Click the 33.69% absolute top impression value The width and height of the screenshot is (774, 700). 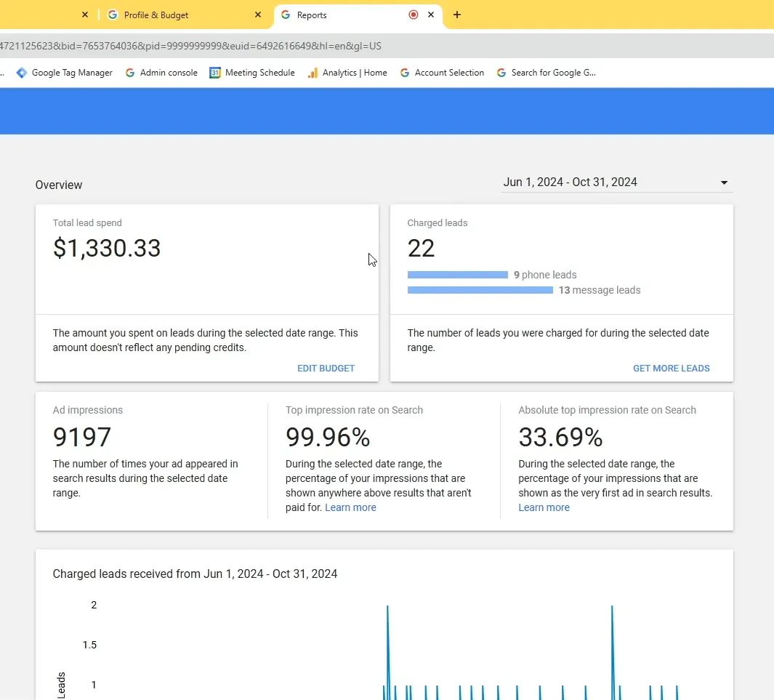click(560, 438)
